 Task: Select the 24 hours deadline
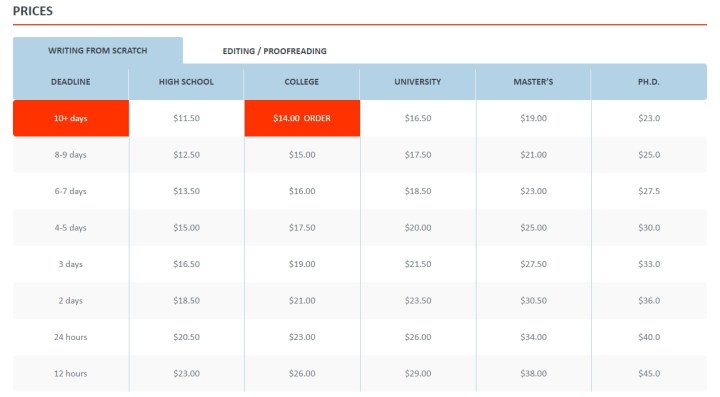point(71,337)
